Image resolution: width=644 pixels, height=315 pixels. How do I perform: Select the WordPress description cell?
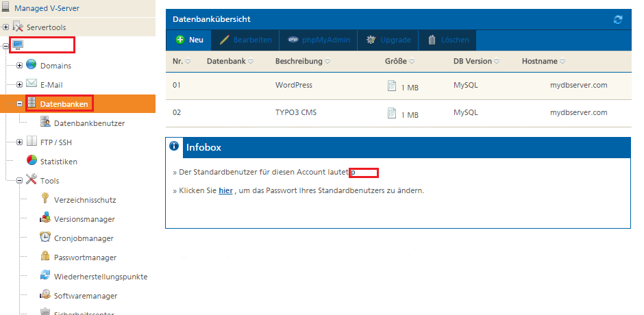point(294,85)
